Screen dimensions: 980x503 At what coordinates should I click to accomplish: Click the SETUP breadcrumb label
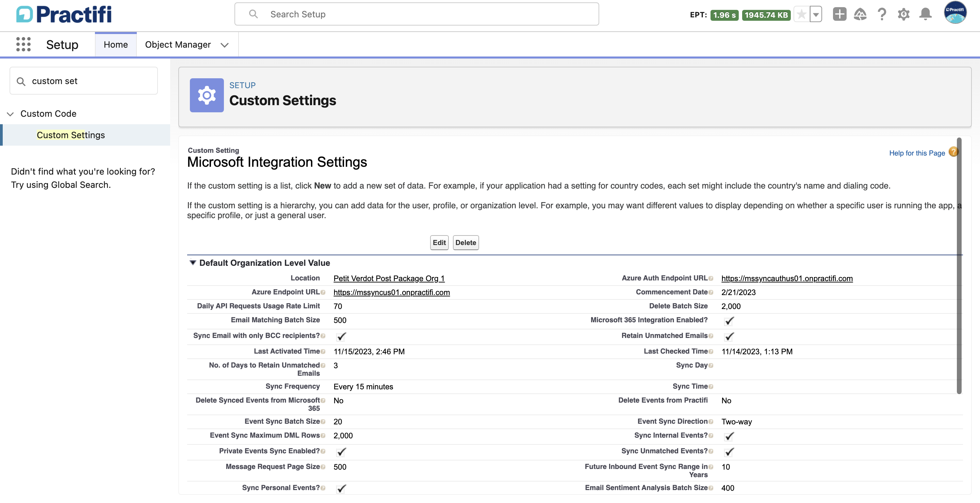pyautogui.click(x=242, y=85)
